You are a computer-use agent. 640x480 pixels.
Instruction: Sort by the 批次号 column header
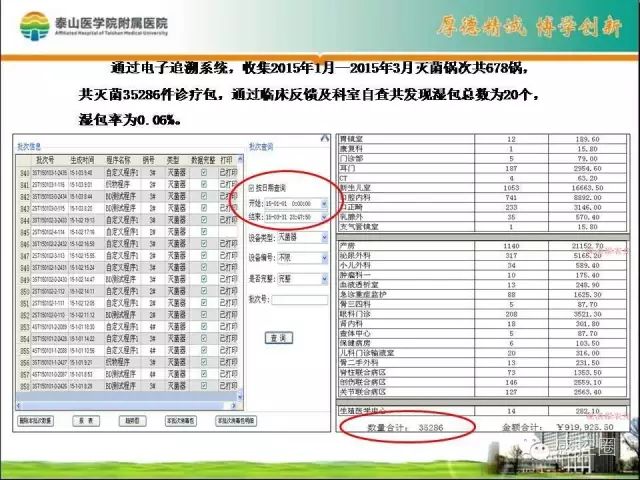click(45, 160)
